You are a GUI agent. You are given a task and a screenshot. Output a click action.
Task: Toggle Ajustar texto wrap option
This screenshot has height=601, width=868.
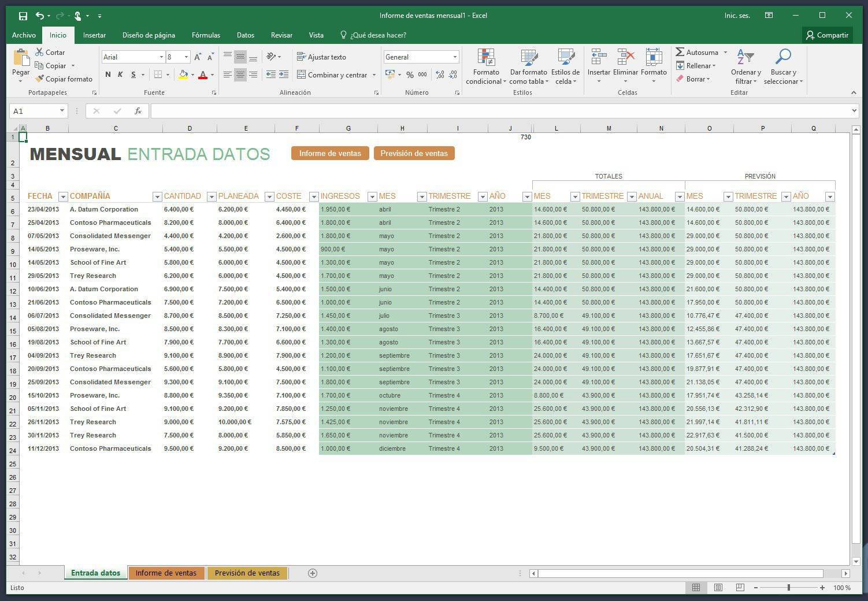pos(321,57)
